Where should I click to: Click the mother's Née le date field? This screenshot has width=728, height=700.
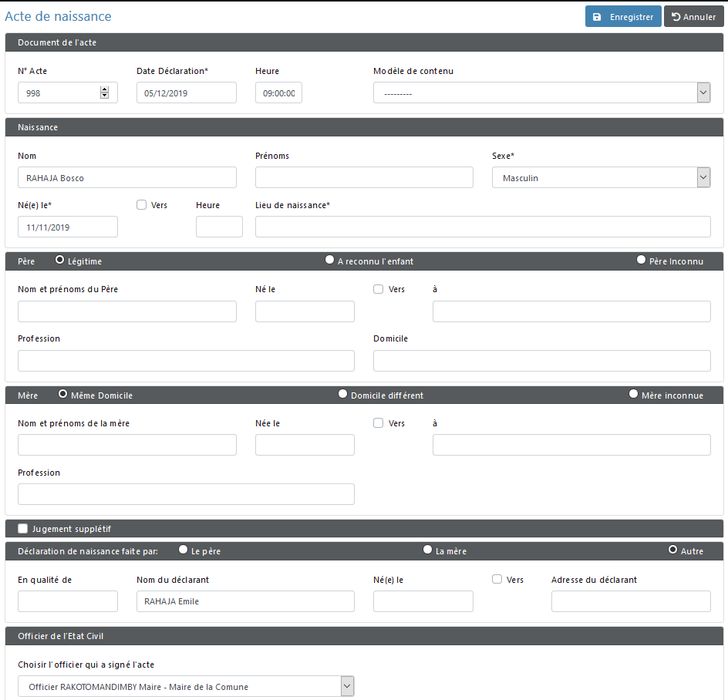pyautogui.click(x=305, y=445)
